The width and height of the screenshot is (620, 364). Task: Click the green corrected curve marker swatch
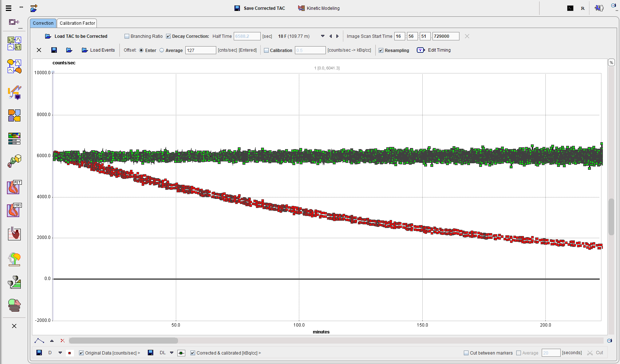[x=181, y=353]
